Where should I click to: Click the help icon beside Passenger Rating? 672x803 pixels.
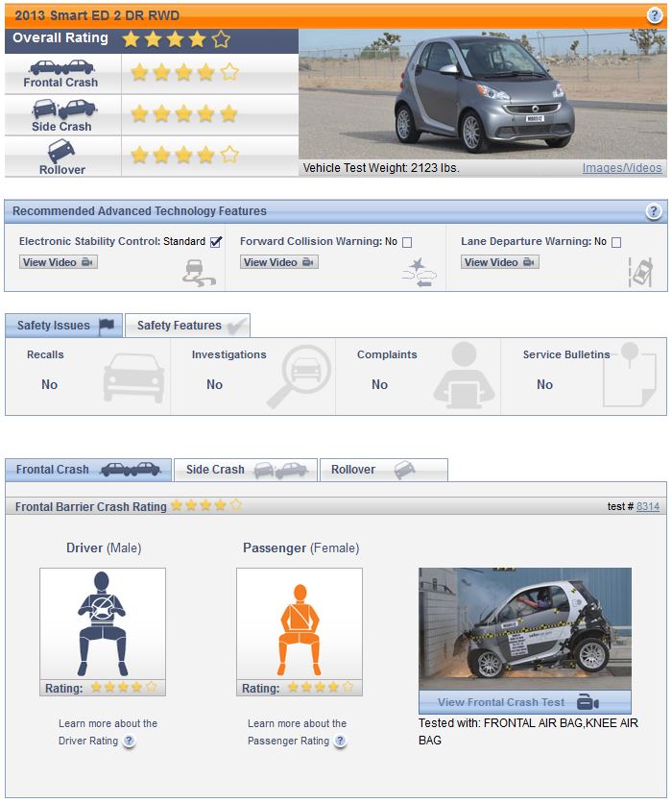point(341,741)
